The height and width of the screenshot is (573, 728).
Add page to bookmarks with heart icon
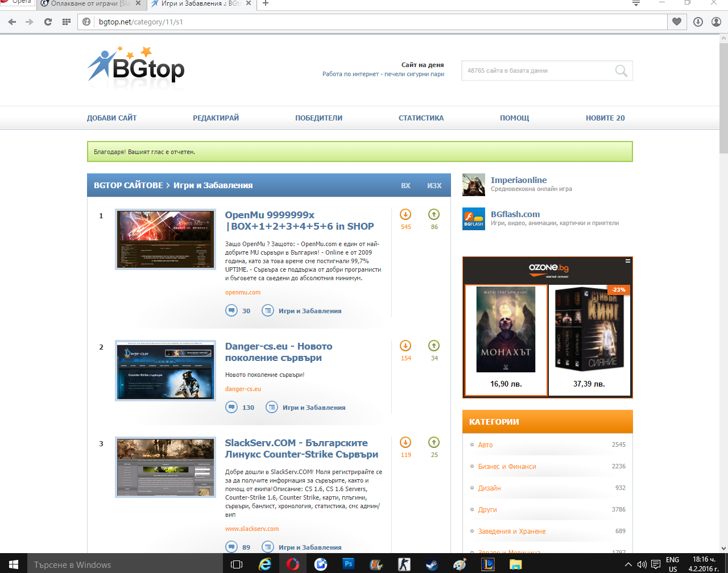676,22
